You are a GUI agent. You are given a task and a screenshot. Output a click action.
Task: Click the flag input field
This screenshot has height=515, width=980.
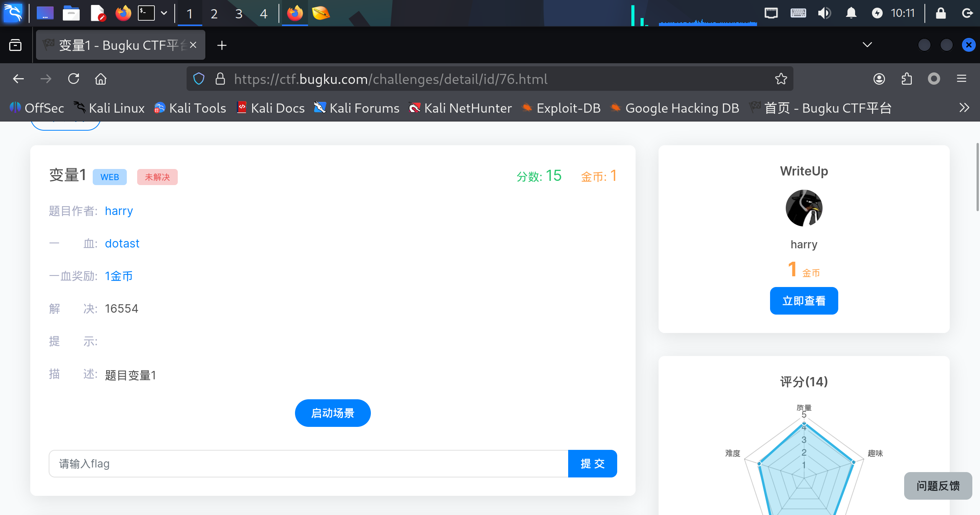(x=308, y=464)
